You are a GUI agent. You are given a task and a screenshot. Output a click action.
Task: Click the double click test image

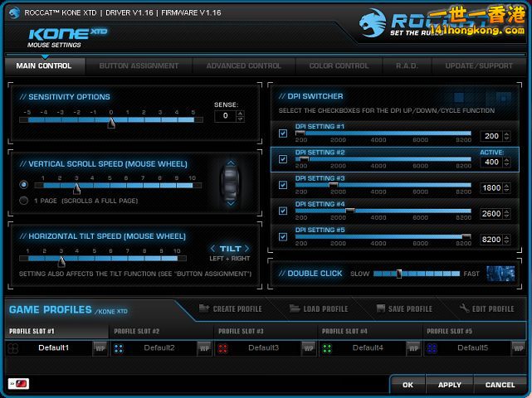pyautogui.click(x=500, y=274)
